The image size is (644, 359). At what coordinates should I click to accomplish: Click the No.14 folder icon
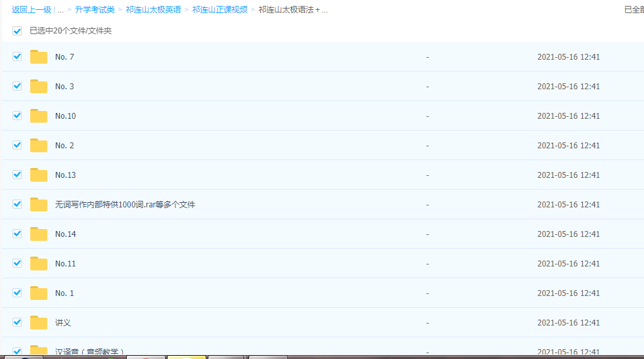tap(39, 234)
